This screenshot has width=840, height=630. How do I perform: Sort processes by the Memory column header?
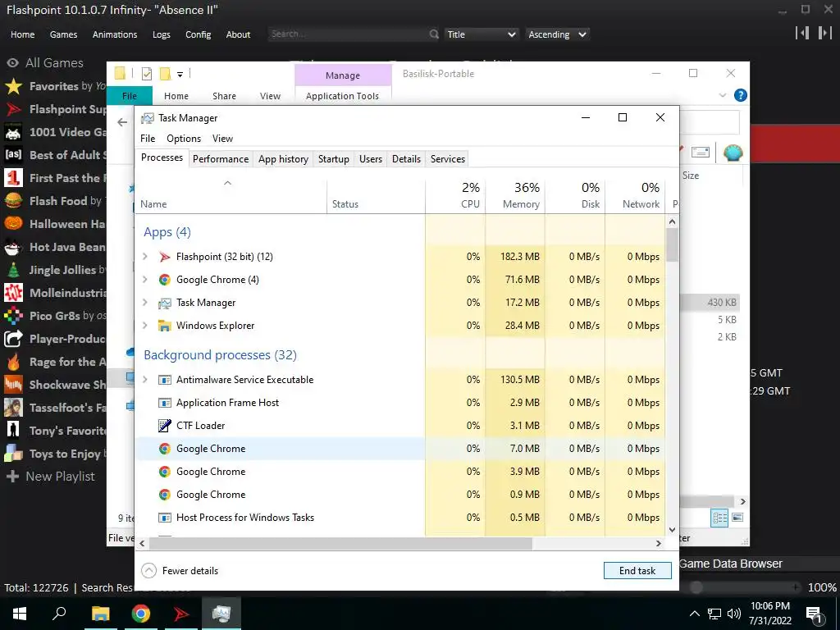click(515, 196)
